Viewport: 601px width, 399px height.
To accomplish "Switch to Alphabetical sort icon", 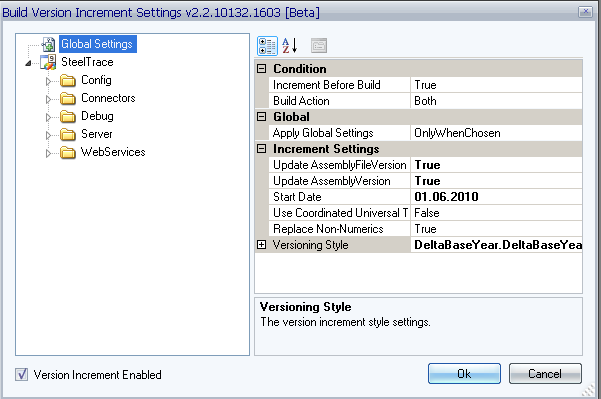I will pyautogui.click(x=290, y=46).
